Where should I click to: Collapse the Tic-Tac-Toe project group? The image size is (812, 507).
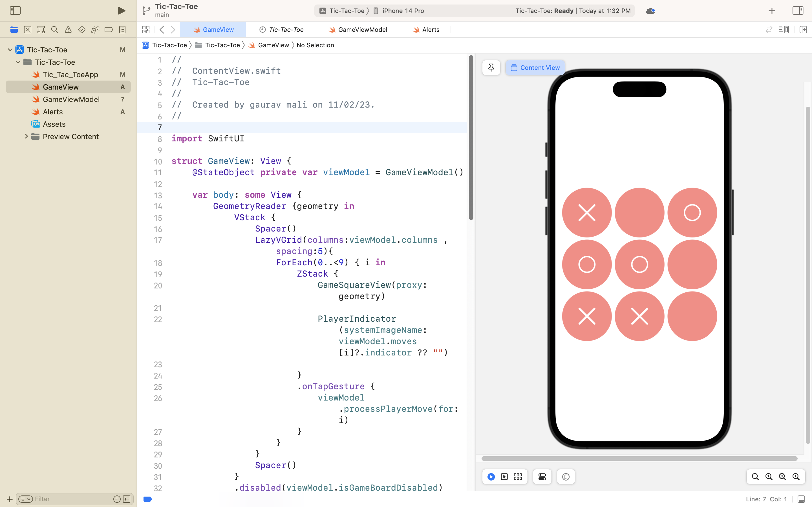[10, 49]
